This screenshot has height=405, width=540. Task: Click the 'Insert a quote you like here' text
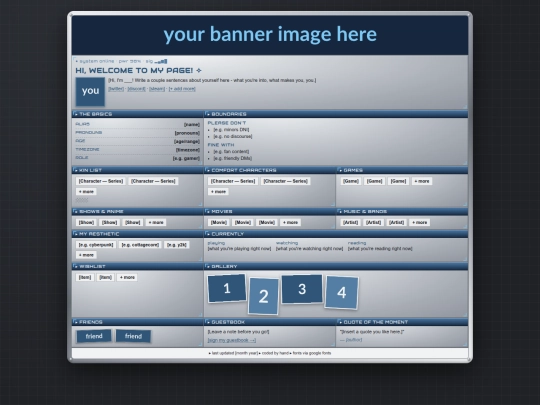(372, 332)
